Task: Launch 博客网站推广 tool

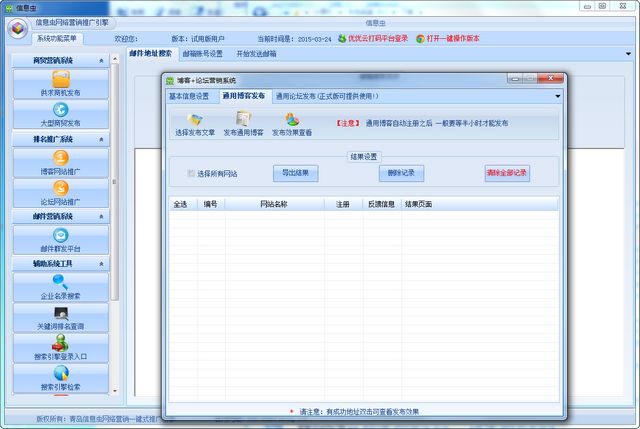Action: 61,161
